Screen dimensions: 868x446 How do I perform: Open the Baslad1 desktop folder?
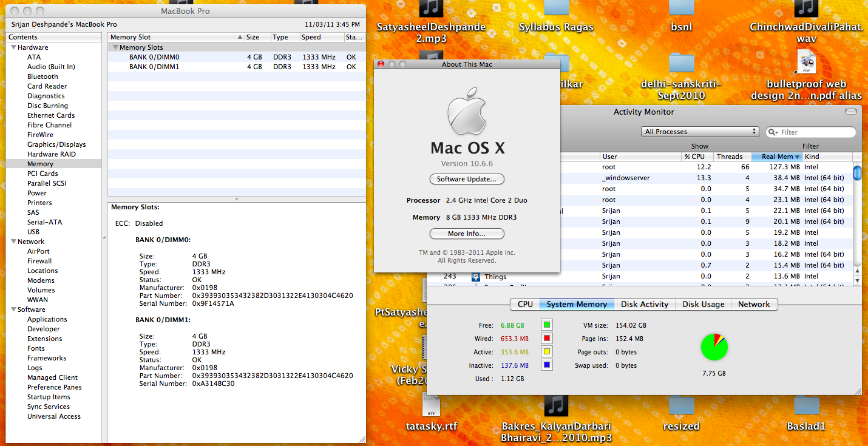806,404
